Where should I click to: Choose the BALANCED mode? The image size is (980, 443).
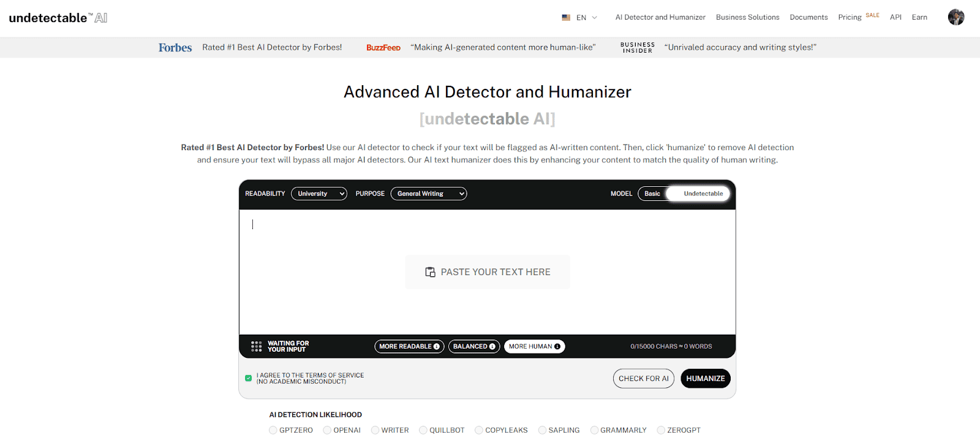[x=474, y=347]
